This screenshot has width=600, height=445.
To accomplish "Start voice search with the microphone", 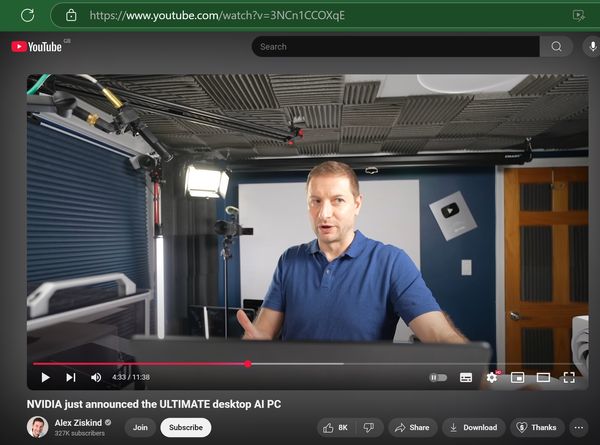I will coord(592,47).
